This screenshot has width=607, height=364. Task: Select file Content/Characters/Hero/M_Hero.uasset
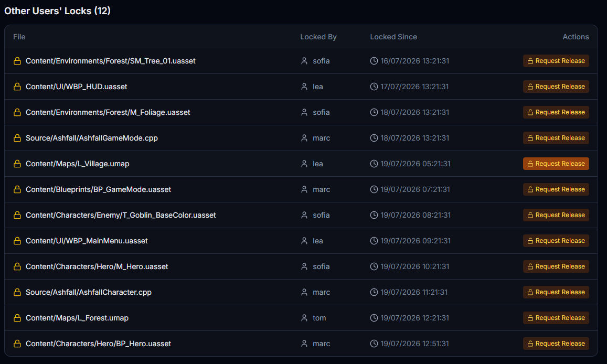click(x=97, y=266)
